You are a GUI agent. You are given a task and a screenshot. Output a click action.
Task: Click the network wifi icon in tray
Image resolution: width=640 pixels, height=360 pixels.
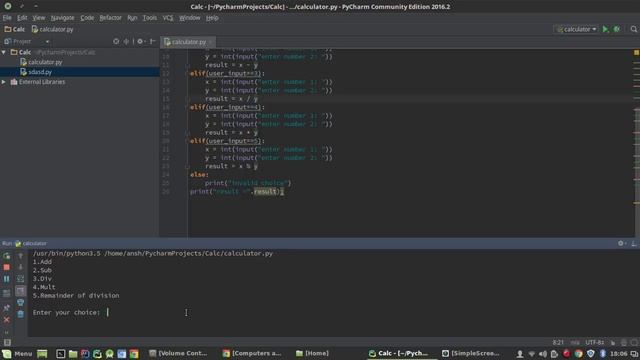pos(531,354)
